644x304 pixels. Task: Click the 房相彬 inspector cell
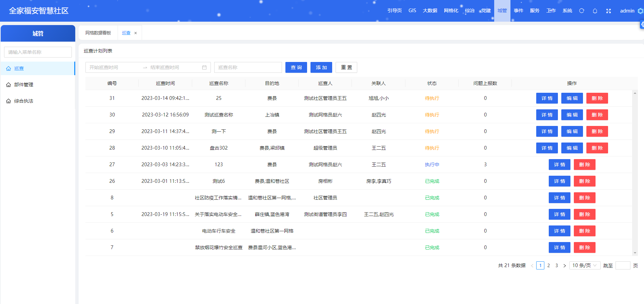[325, 181]
